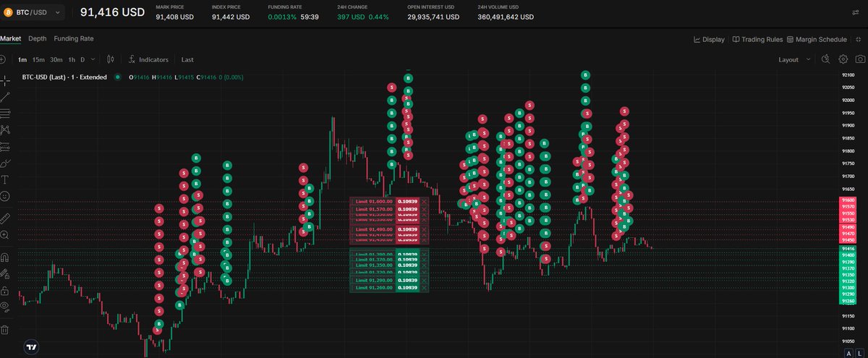
Task: Select the brush drawing tool
Action: tap(5, 163)
